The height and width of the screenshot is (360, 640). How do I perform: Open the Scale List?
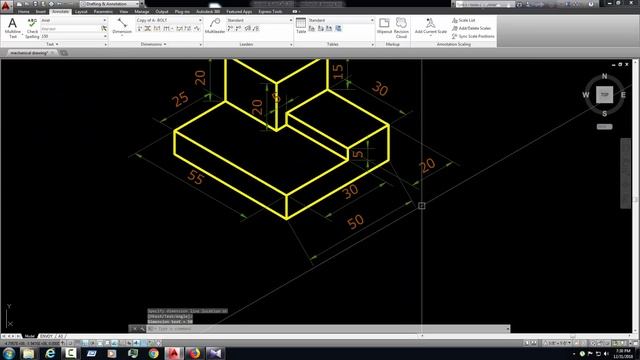463,20
